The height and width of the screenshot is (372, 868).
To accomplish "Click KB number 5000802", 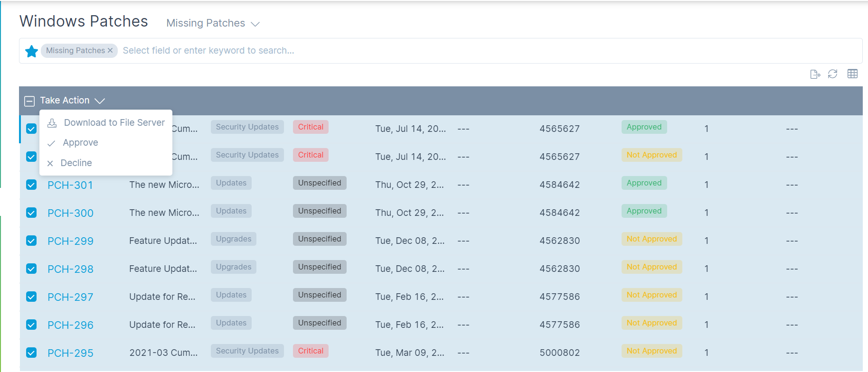I will (559, 353).
